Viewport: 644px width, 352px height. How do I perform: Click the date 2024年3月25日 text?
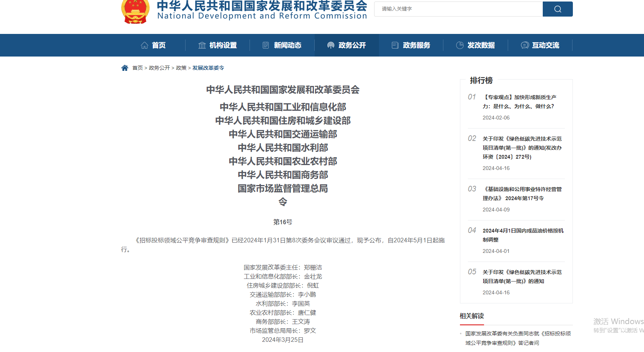(x=283, y=340)
